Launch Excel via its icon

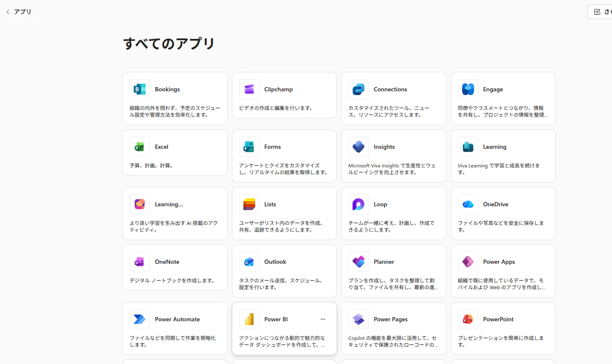click(140, 147)
